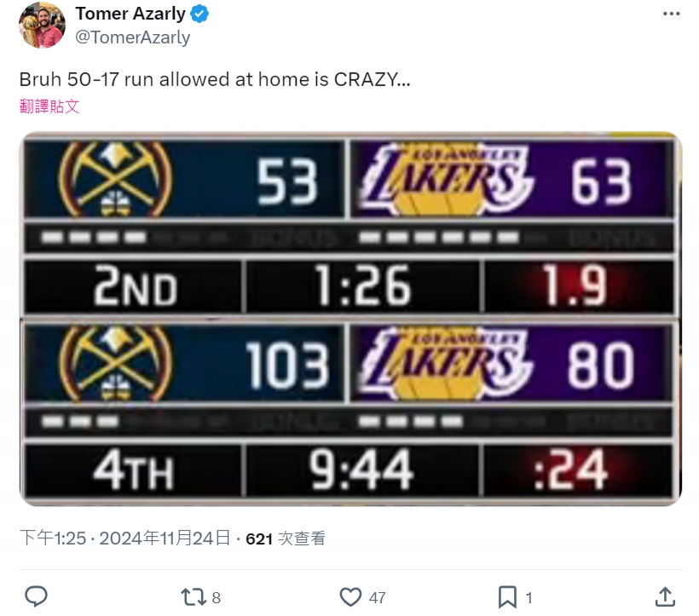Image resolution: width=699 pixels, height=616 pixels.
Task: Click the blue verified badge
Action: point(201,14)
